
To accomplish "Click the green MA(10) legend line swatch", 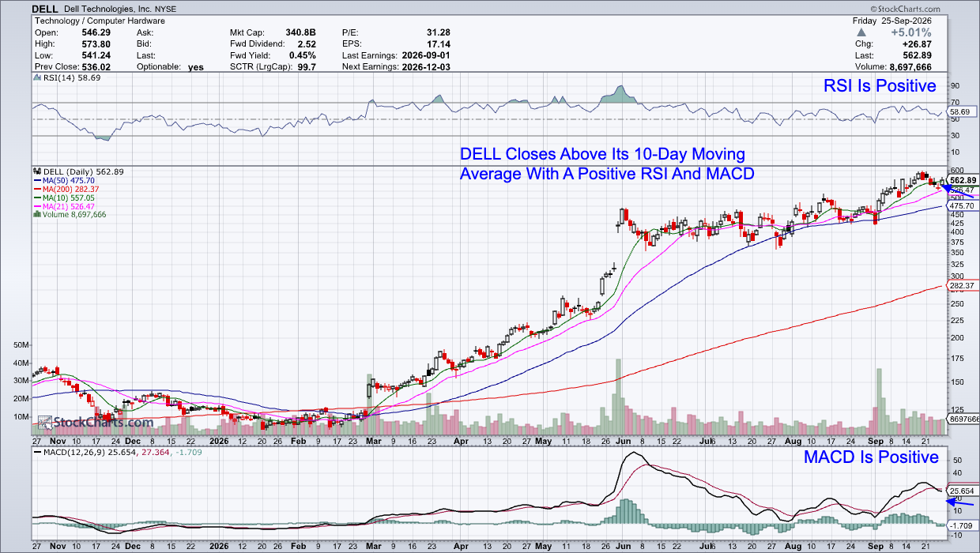I will pyautogui.click(x=36, y=197).
